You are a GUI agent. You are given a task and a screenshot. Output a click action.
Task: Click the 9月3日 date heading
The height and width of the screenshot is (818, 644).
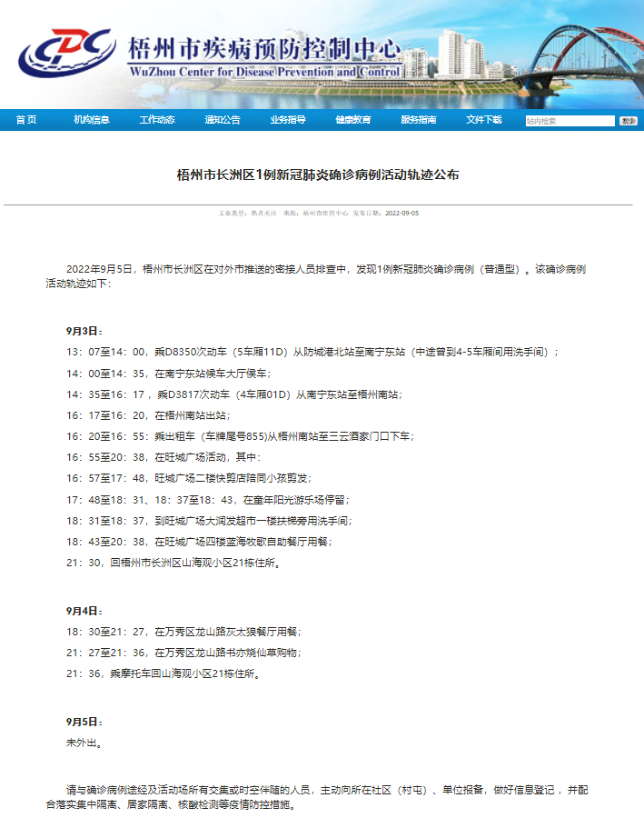(84, 331)
